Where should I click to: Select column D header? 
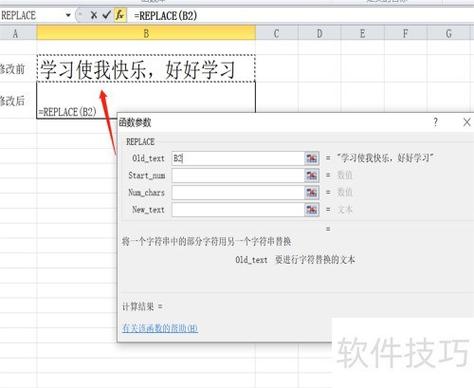point(319,34)
